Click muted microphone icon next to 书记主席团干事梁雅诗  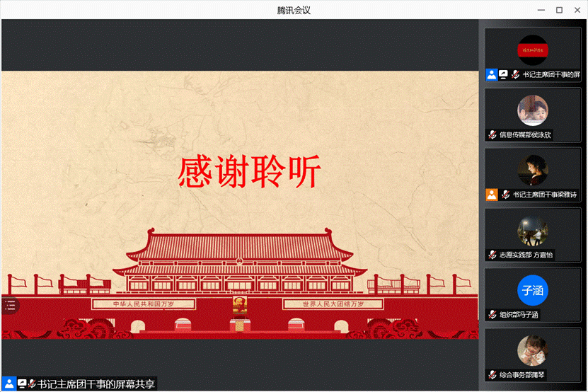pyautogui.click(x=506, y=195)
